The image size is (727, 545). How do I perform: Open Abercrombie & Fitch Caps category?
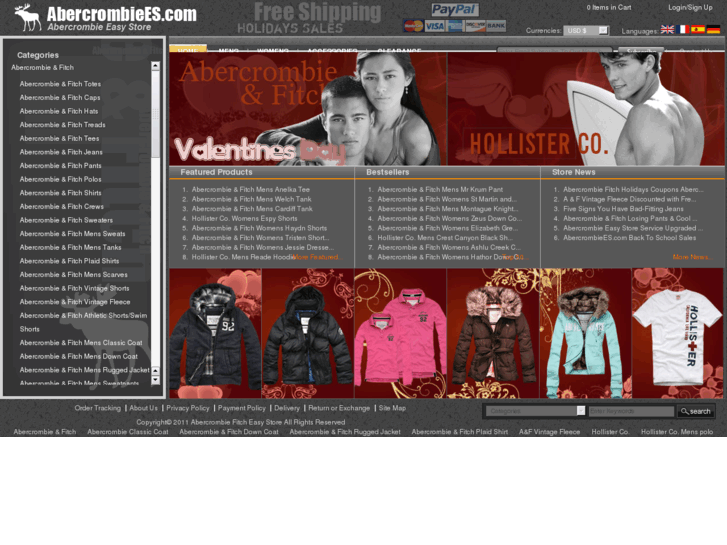[60, 97]
